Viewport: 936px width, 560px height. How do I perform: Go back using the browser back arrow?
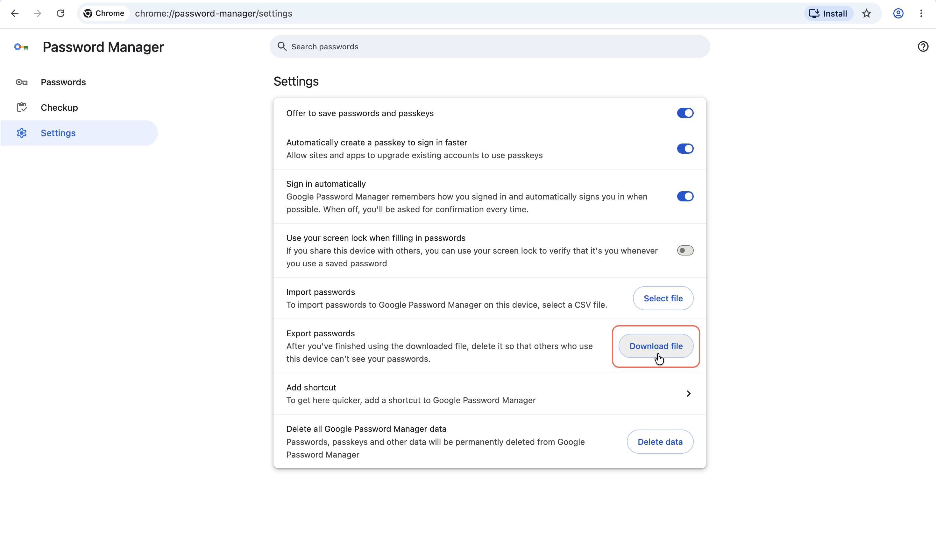14,14
